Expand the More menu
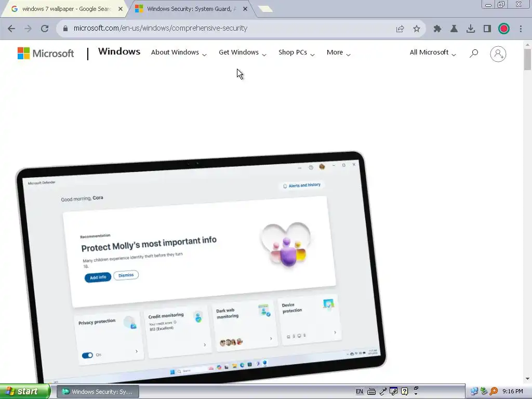Image resolution: width=532 pixels, height=399 pixels. coord(339,52)
